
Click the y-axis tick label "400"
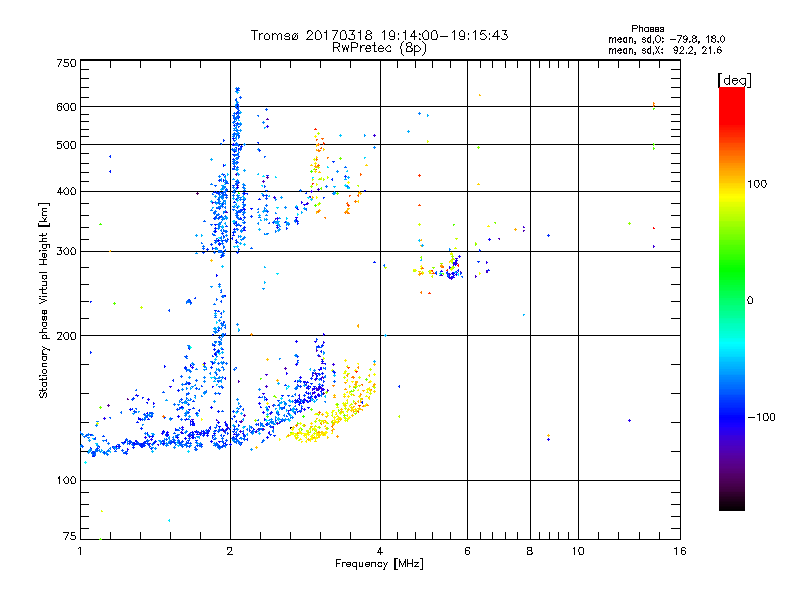coord(66,191)
